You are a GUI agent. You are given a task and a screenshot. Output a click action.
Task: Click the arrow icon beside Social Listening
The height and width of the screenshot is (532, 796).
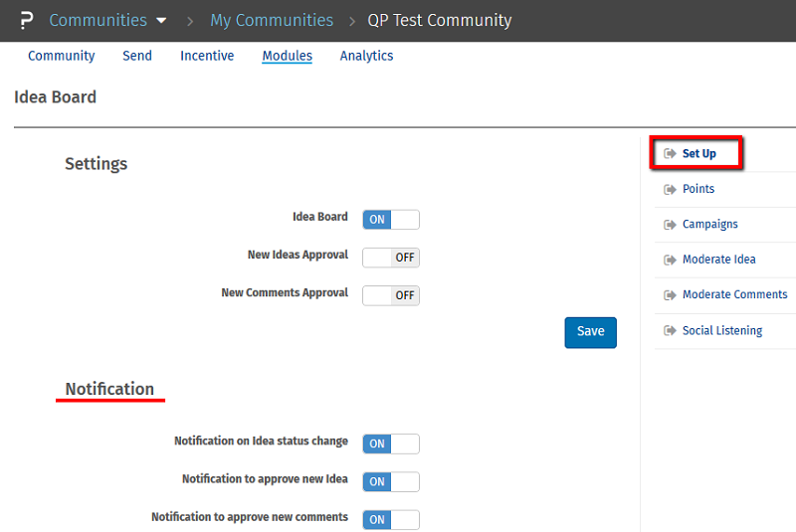pos(670,331)
